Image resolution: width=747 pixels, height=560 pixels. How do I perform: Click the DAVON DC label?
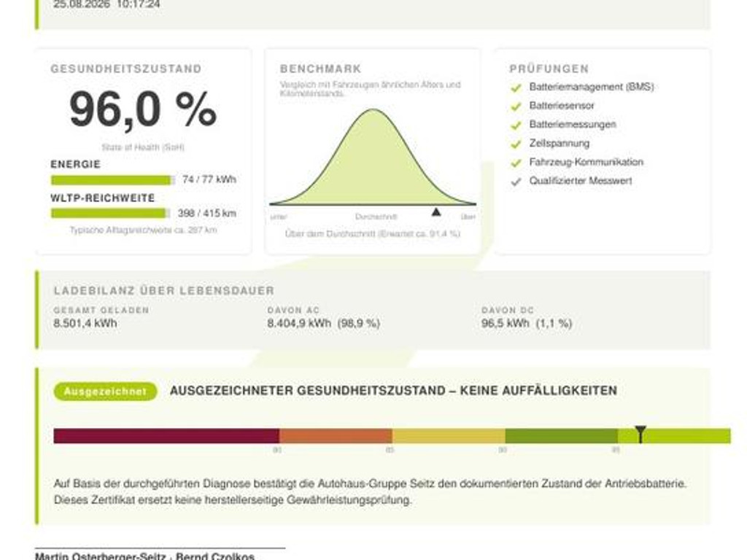coord(508,311)
